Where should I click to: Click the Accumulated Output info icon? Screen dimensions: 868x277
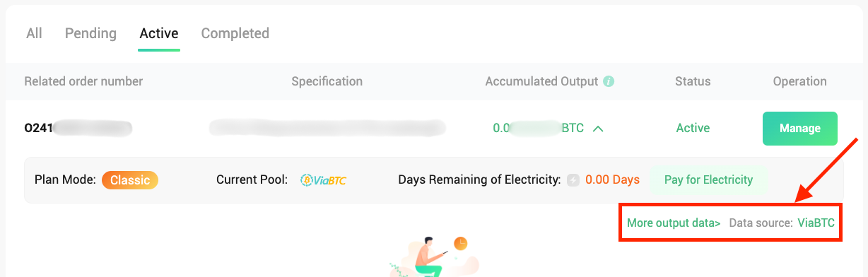click(609, 81)
